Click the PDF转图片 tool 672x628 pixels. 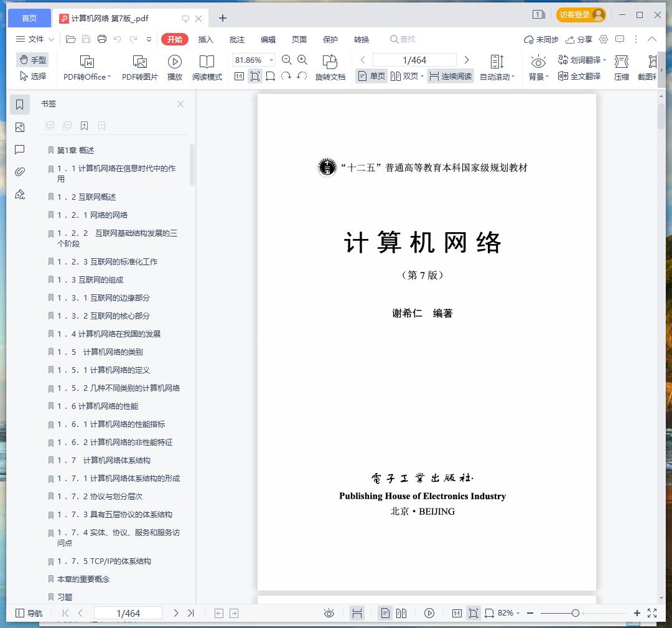pyautogui.click(x=140, y=68)
